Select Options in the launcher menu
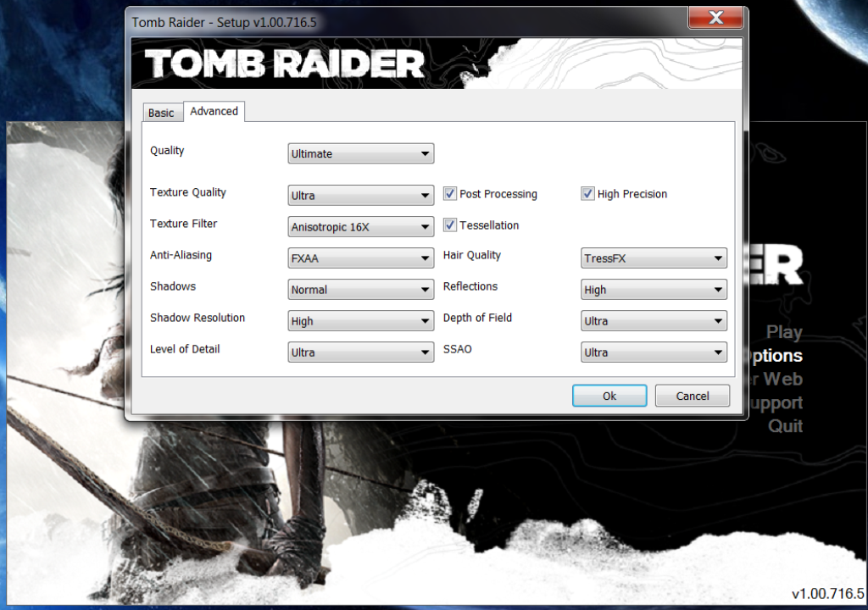The image size is (868, 610). tap(776, 356)
